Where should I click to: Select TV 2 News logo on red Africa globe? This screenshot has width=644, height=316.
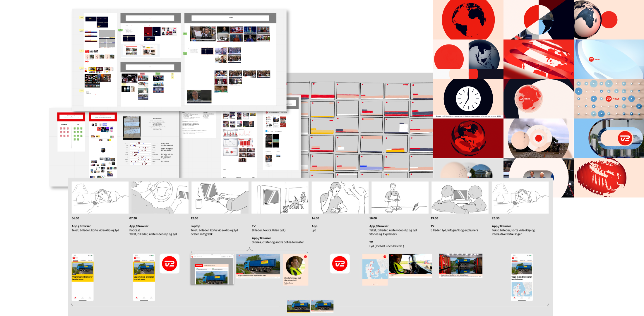[x=525, y=99]
